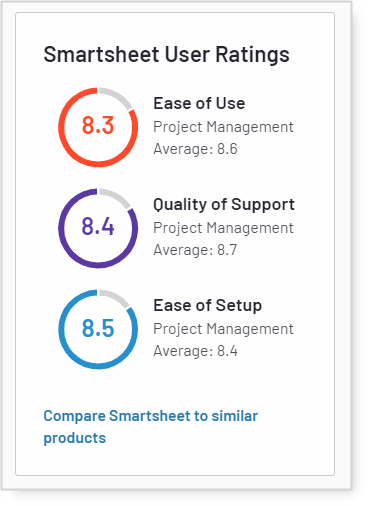Click the 8.3 score number

(x=98, y=125)
